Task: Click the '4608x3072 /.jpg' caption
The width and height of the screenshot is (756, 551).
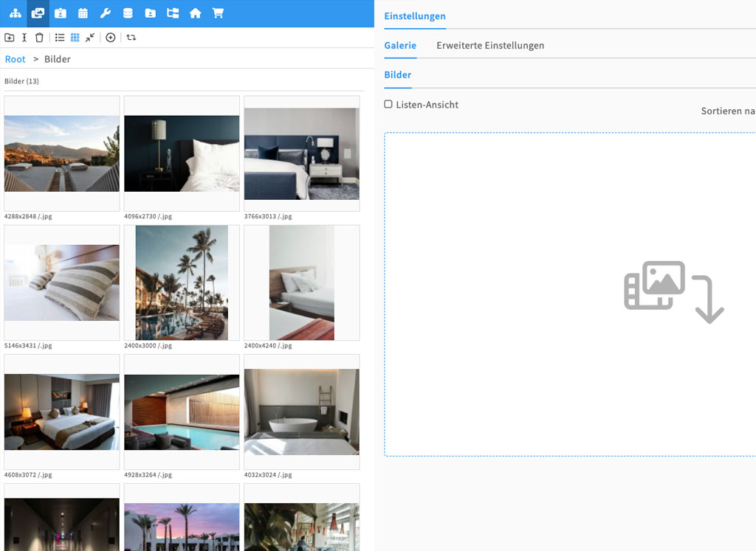Action: [x=28, y=475]
